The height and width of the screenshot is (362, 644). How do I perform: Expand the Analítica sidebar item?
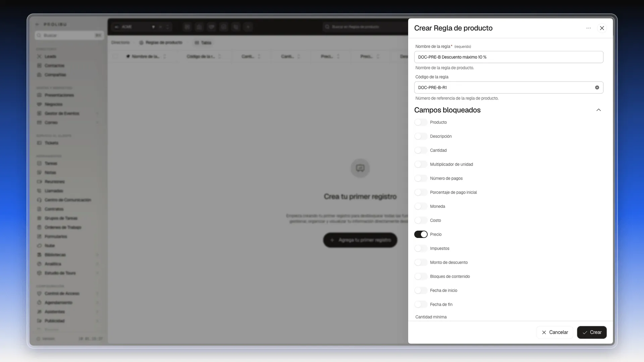pos(98,264)
